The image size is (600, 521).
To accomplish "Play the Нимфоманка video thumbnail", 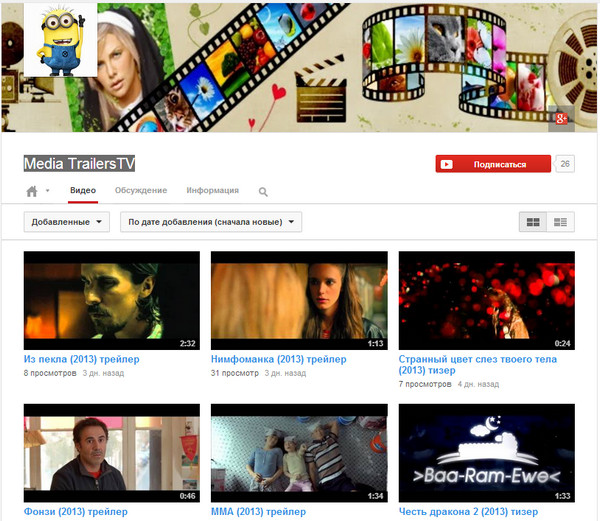I will coord(299,300).
